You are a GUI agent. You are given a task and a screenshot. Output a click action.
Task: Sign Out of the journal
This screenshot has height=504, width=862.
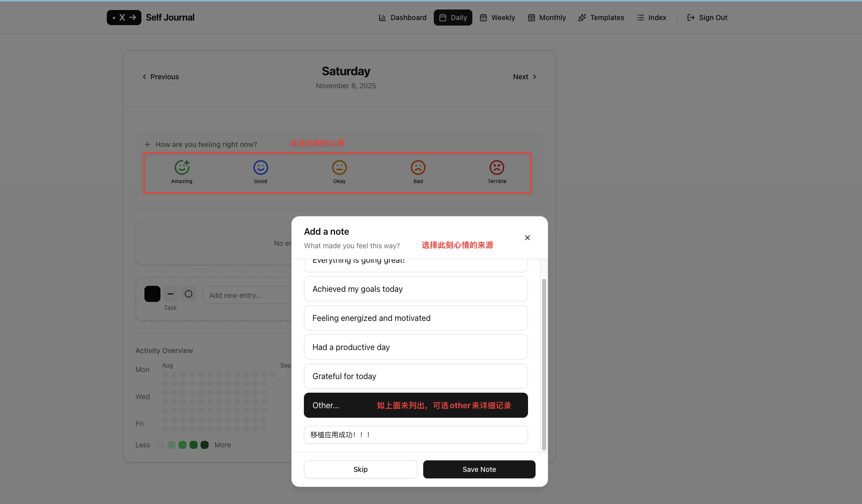pos(707,18)
